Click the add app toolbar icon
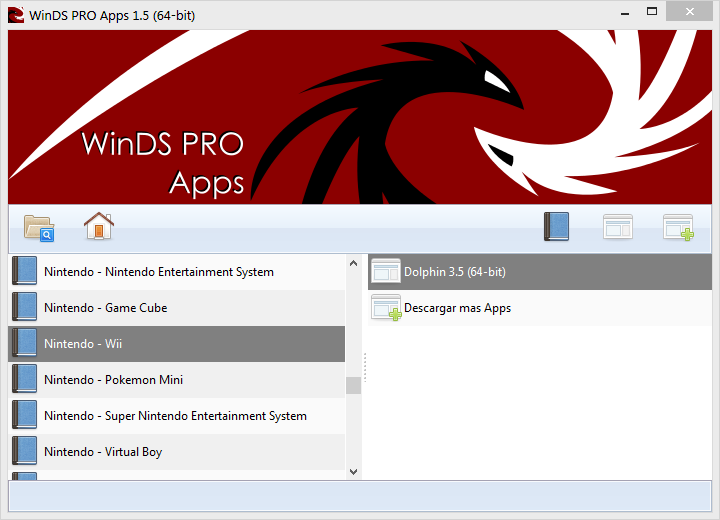Viewport: 720px width, 520px height. pos(678,227)
